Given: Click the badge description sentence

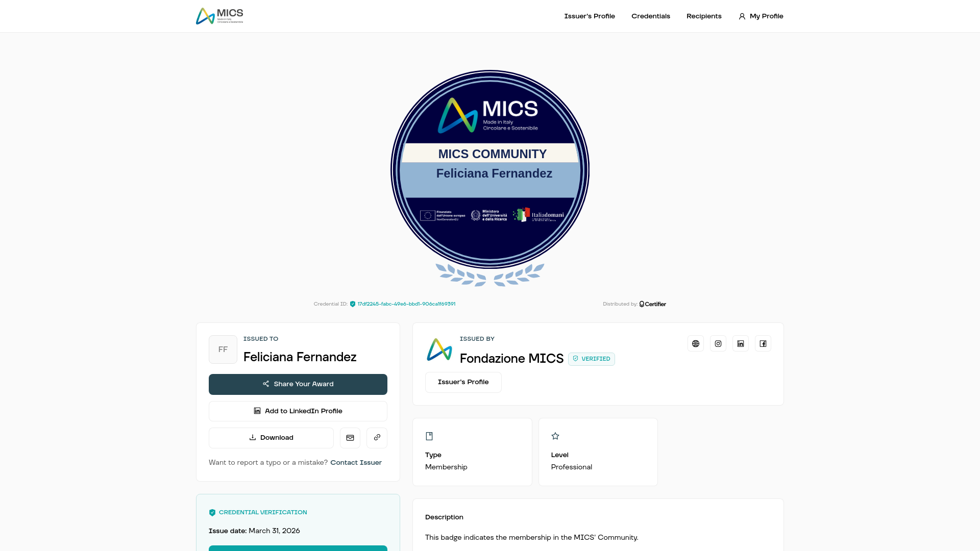Looking at the screenshot, I should 531,538.
